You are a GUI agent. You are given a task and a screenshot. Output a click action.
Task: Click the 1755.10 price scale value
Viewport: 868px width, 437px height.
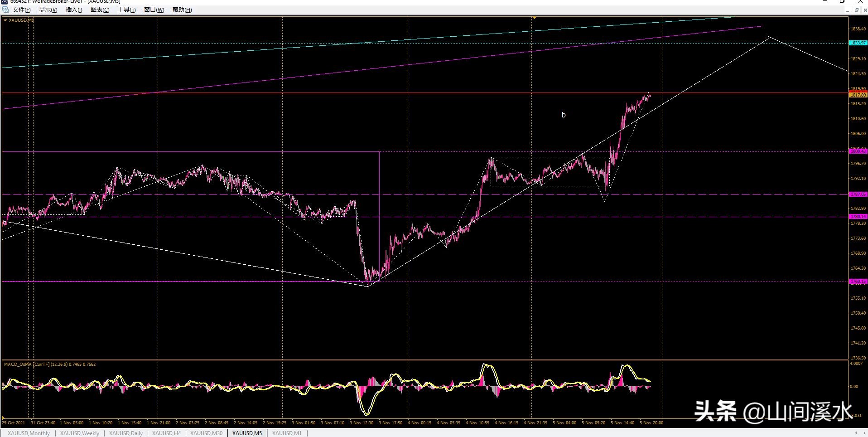pos(858,298)
